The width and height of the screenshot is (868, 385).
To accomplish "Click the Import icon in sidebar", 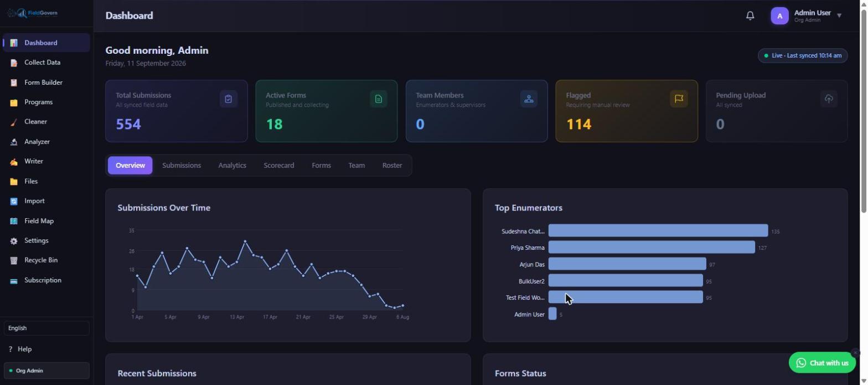I will (x=14, y=201).
